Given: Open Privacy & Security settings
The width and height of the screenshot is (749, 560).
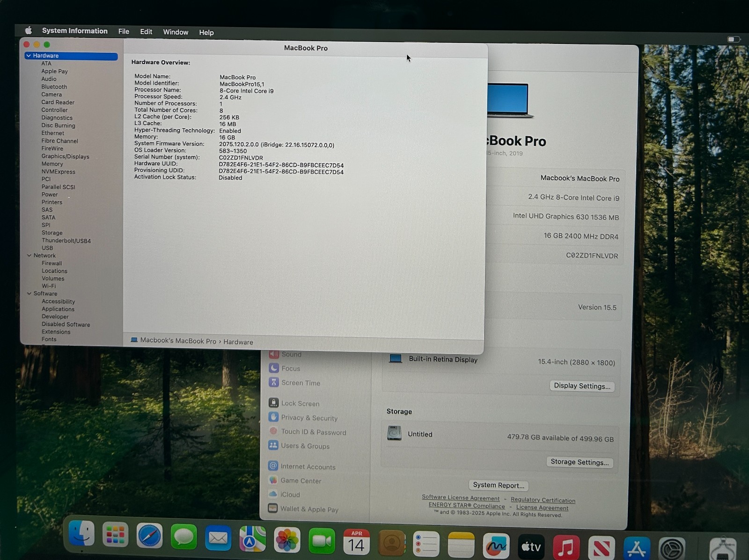Looking at the screenshot, I should coord(309,418).
